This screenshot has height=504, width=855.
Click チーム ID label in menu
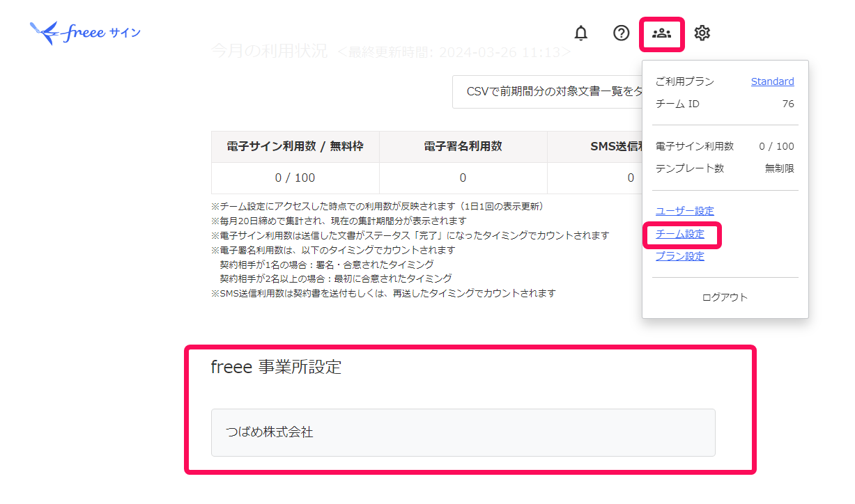(677, 104)
